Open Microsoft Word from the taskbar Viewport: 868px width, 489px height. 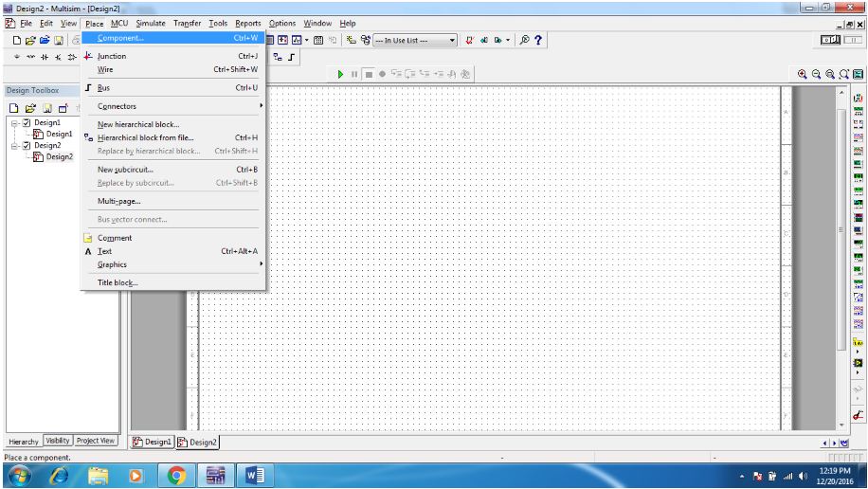pos(255,476)
